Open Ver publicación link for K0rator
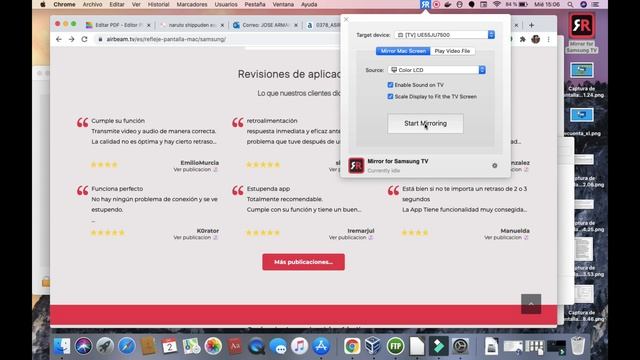The height and width of the screenshot is (360, 640). [196, 238]
